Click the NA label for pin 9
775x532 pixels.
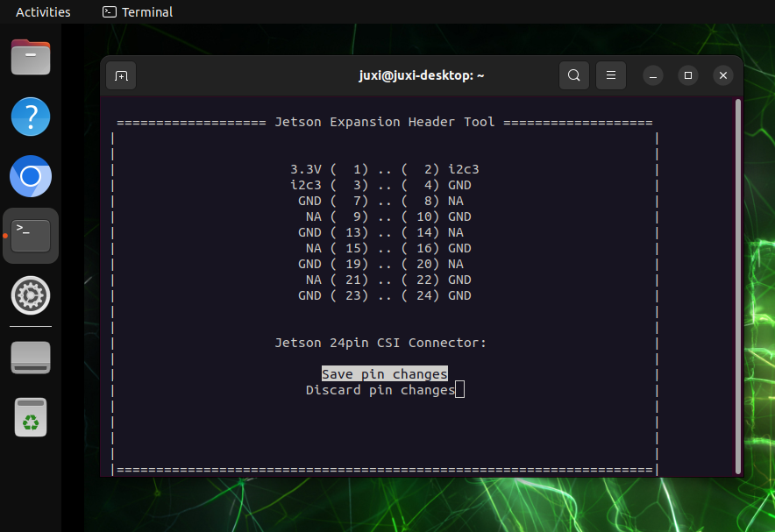pos(314,216)
